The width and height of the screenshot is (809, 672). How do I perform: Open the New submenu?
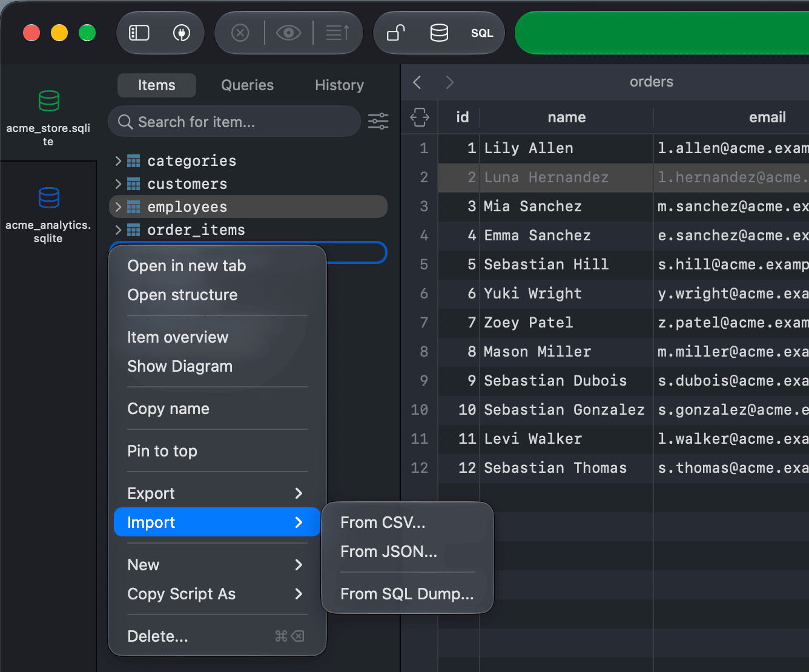tap(217, 565)
